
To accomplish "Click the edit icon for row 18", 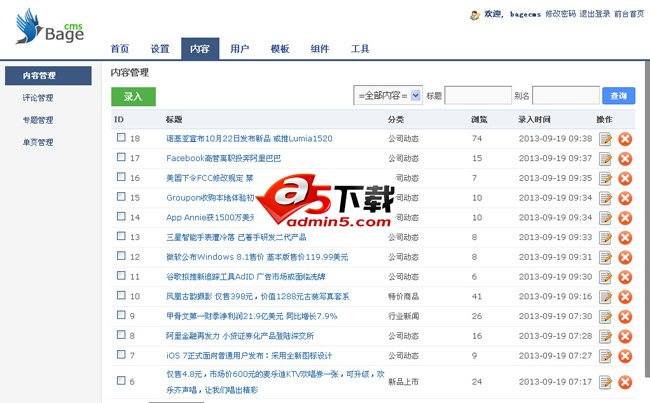I will tap(605, 139).
